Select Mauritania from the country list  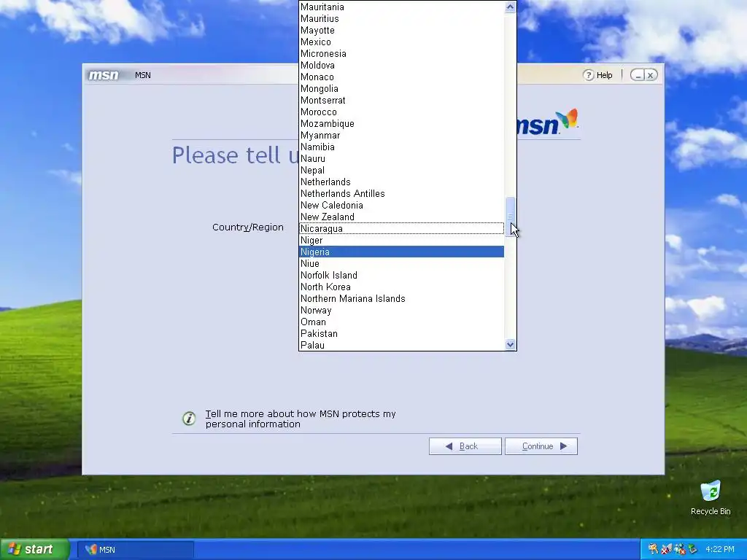pos(402,7)
